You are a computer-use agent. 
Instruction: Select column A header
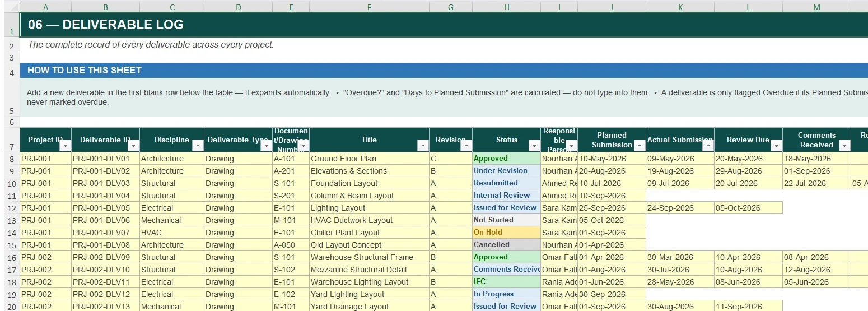coord(45,7)
